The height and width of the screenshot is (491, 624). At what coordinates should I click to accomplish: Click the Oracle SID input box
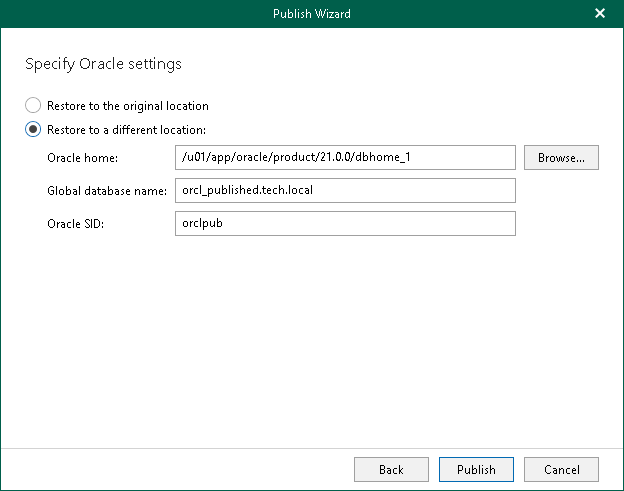(x=344, y=223)
